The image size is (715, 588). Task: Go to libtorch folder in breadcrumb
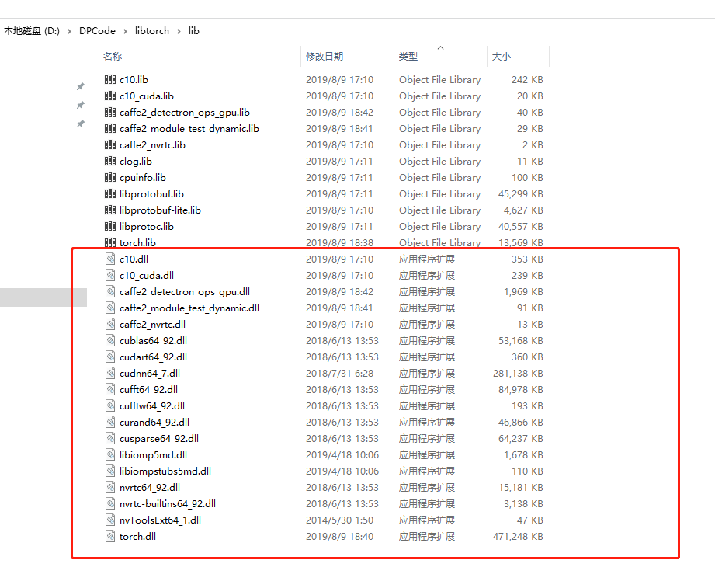coord(151,31)
